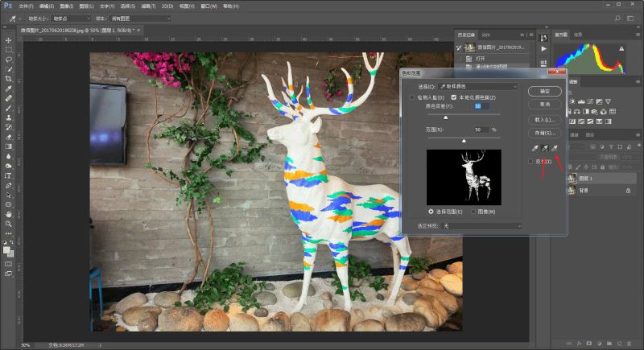Pick the Hand tool in the toolbox
This screenshot has height=350, width=644.
(x=8, y=214)
